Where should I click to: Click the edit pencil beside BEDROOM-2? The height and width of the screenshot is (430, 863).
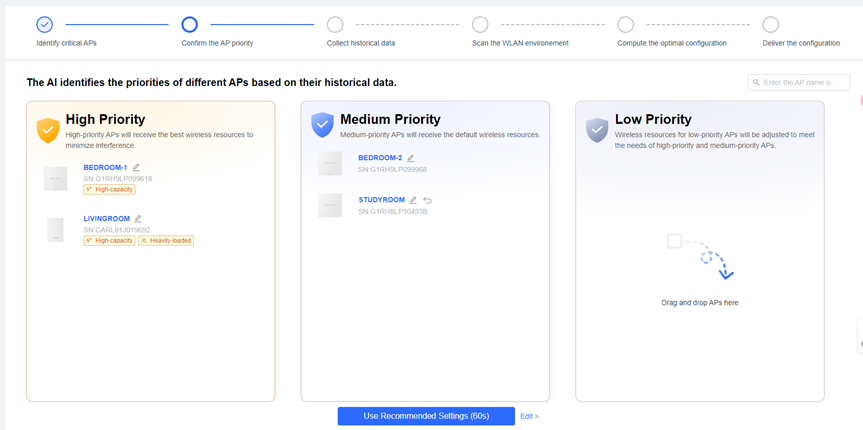(411, 158)
